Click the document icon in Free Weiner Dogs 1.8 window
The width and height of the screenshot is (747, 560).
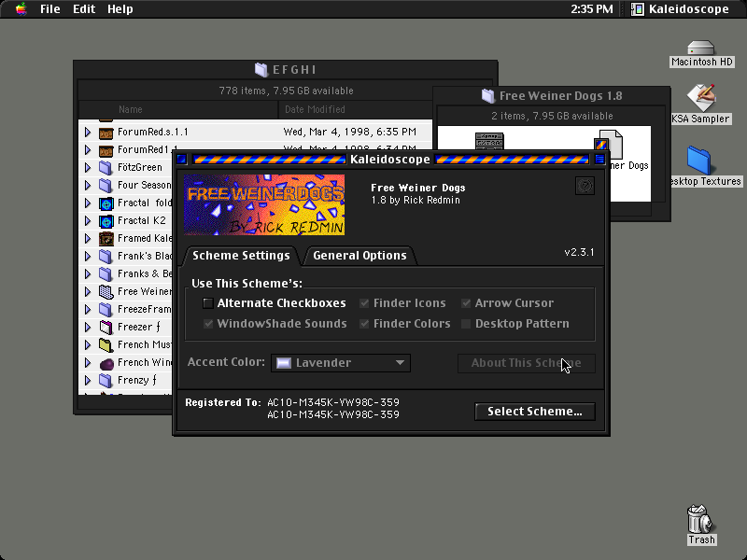(609, 143)
